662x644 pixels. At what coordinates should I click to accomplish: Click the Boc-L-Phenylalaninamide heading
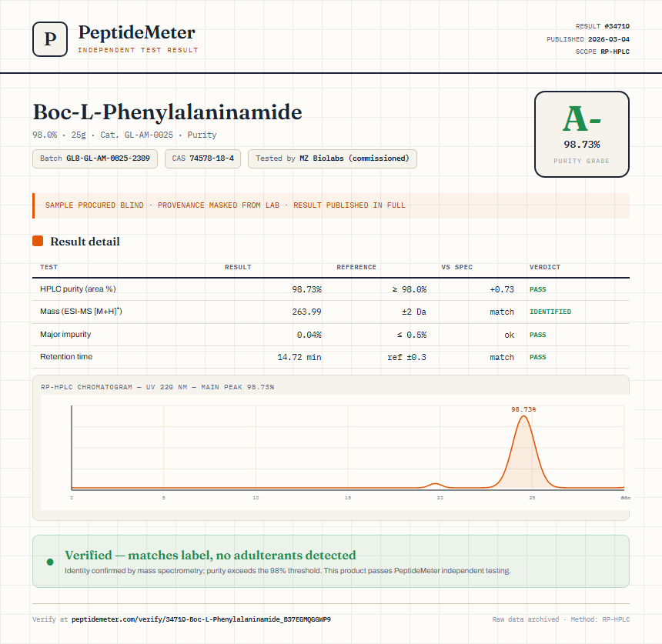[x=167, y=112]
